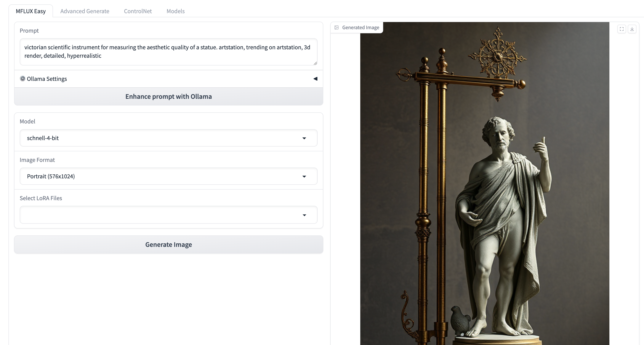The image size is (644, 345).
Task: Click the Ollama Settings gear icon
Action: tap(22, 79)
